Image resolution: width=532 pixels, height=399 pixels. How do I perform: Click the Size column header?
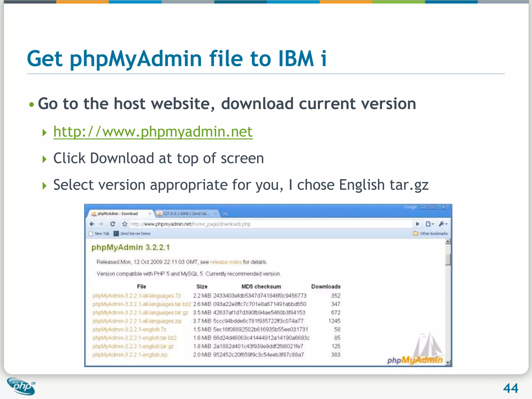(202, 287)
